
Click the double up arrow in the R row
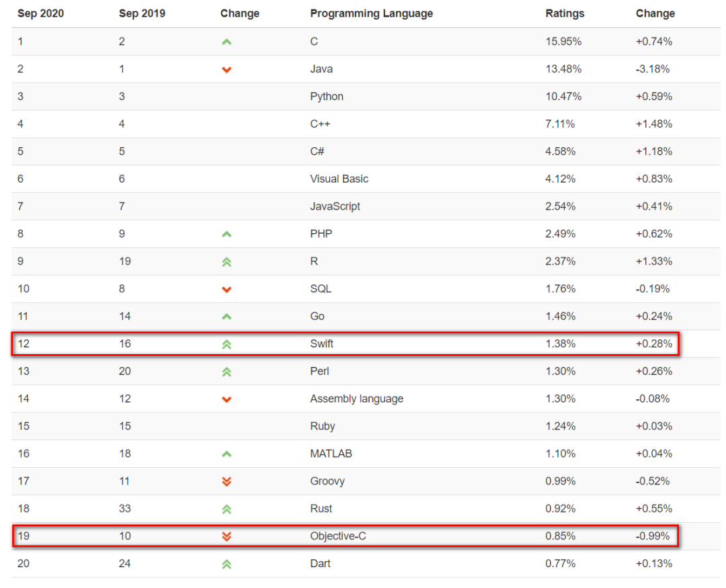coord(227,262)
